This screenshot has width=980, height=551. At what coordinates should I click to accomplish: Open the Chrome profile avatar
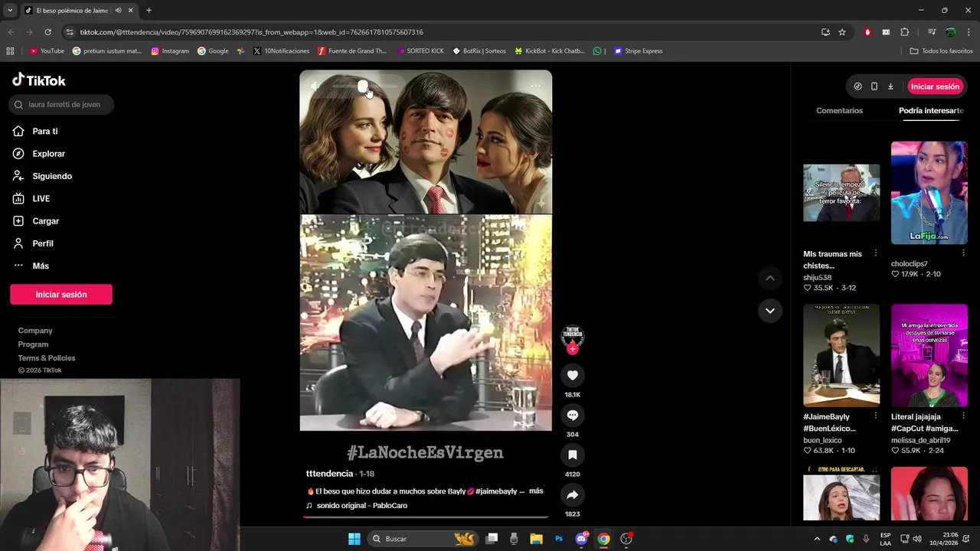click(950, 32)
